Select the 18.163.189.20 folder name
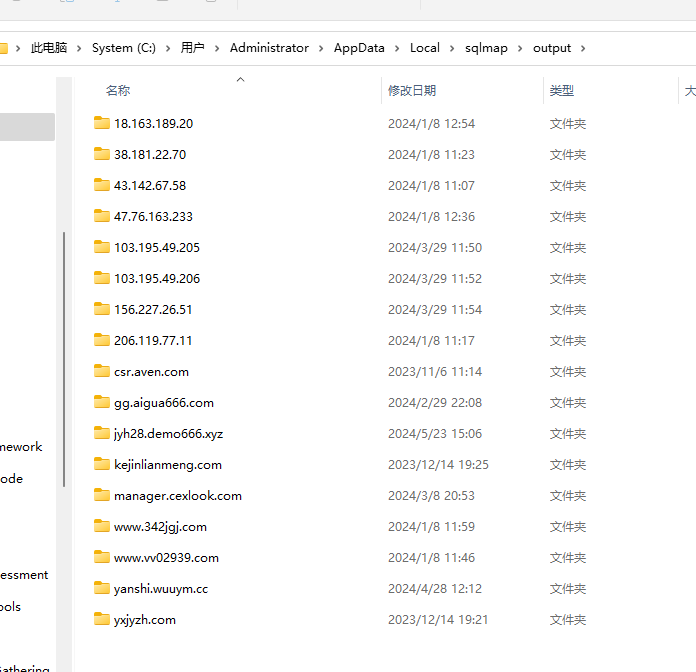 [x=154, y=124]
